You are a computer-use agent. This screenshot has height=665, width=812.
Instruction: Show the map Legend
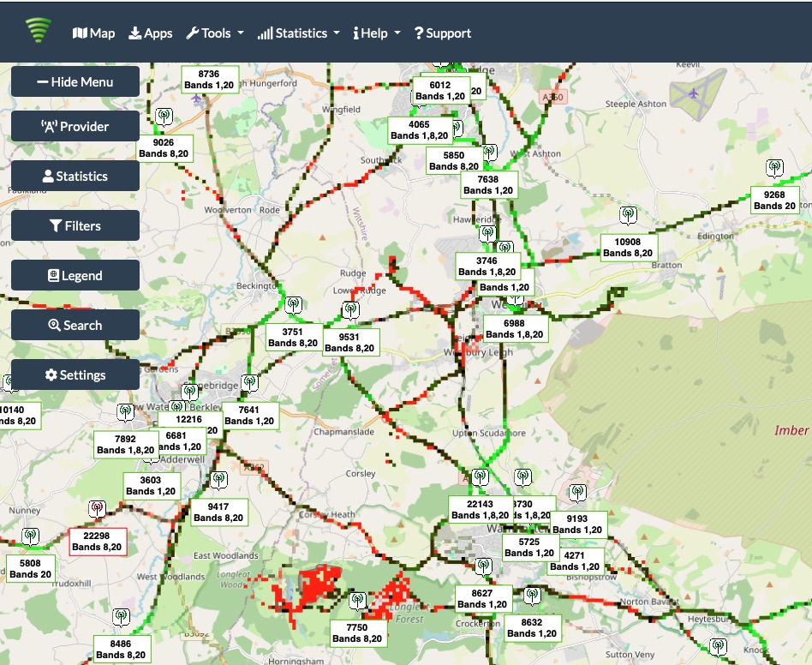[75, 276]
